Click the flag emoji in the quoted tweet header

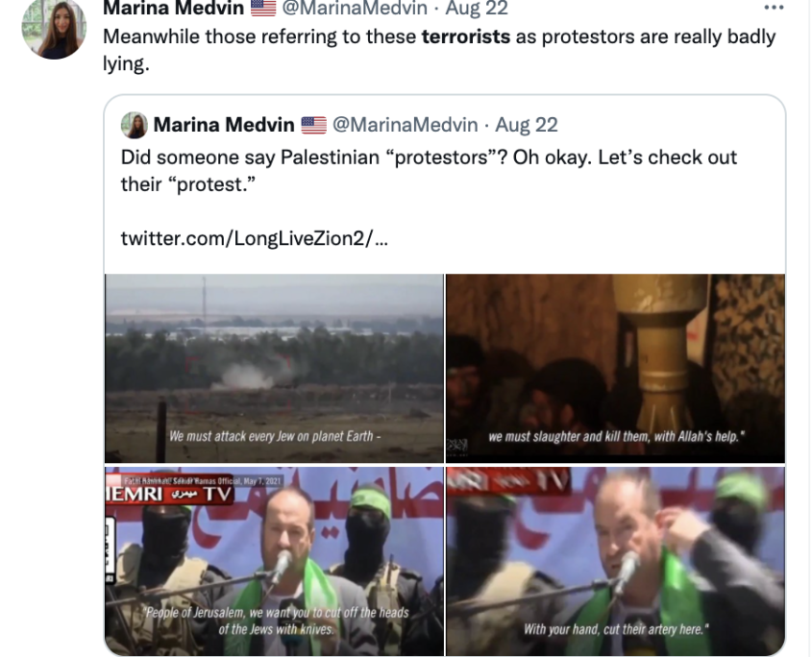click(314, 125)
